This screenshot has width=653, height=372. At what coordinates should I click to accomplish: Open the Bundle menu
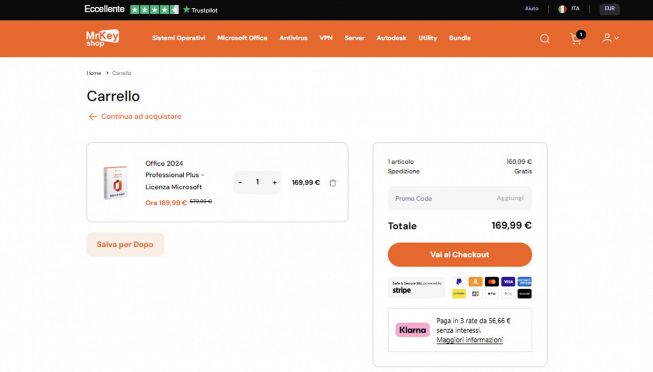pos(460,38)
